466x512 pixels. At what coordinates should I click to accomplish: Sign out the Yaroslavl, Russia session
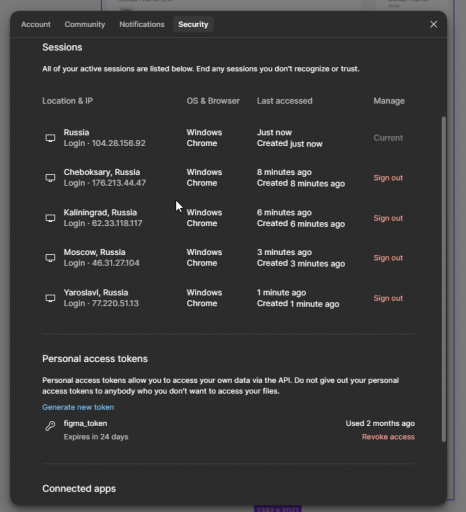pos(388,298)
